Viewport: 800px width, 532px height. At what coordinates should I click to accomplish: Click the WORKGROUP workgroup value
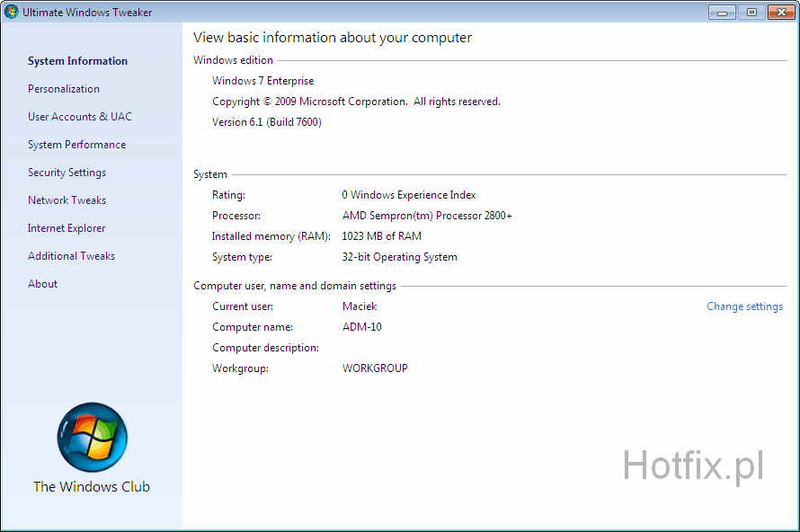point(375,368)
